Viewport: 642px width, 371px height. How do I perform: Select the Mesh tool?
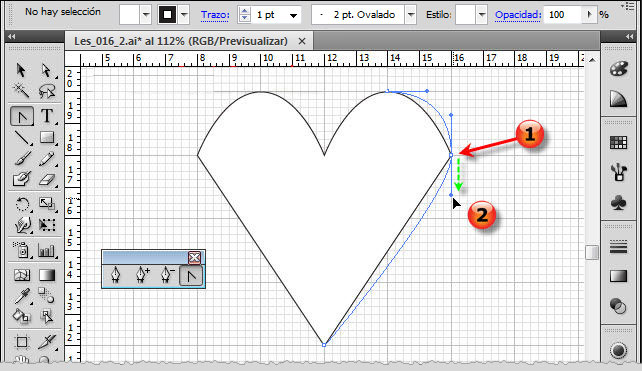tap(21, 275)
